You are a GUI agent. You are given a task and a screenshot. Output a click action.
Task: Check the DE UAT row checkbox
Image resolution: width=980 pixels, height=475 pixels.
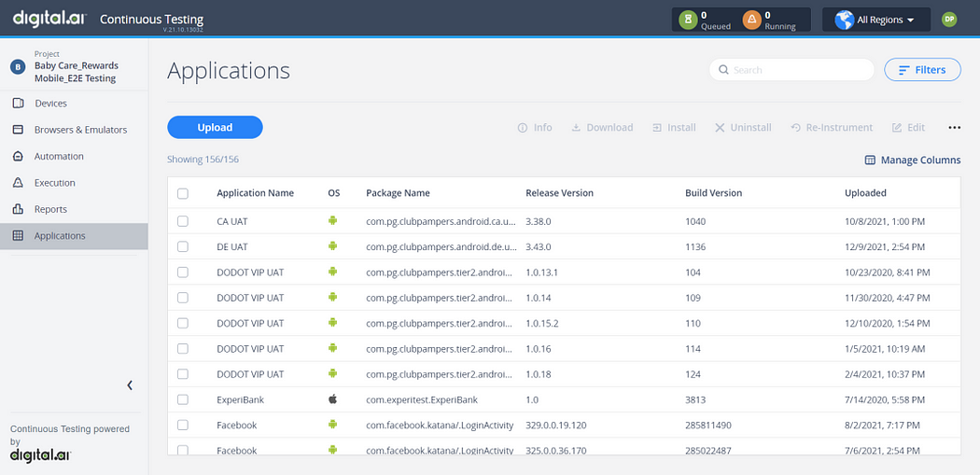183,247
